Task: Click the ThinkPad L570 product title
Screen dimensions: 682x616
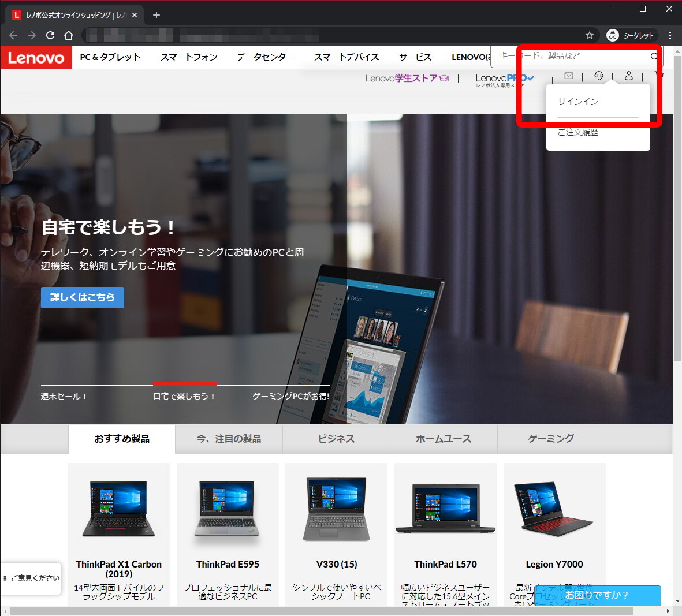Action: point(445,564)
